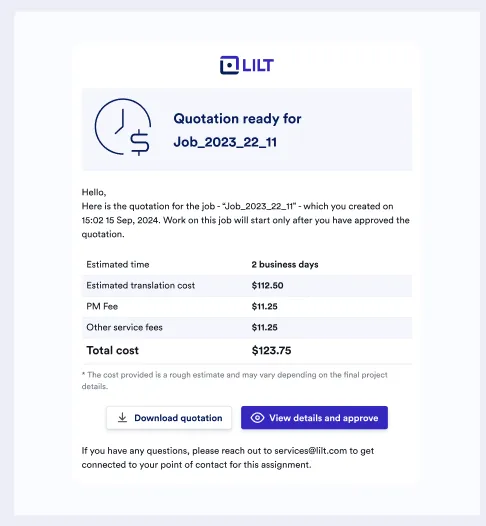Select the Quotation ready for heading
Viewport: 486px width, 526px height.
237,119
